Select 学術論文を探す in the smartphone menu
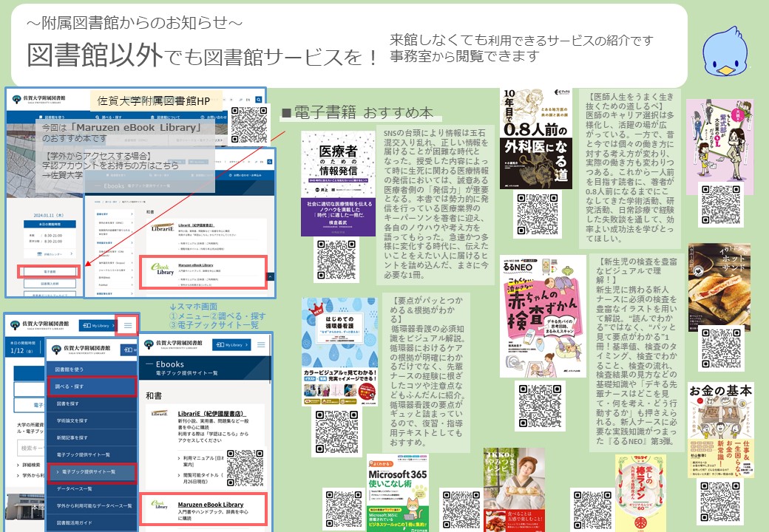This screenshot has height=532, width=769. pos(92,421)
